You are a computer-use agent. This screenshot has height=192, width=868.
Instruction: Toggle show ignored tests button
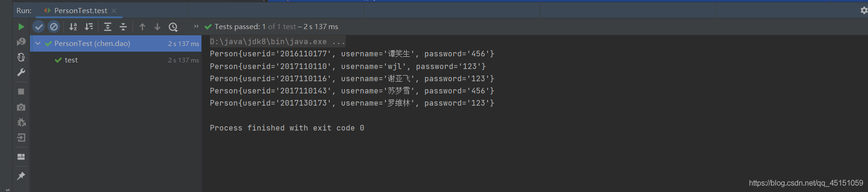pyautogui.click(x=54, y=27)
